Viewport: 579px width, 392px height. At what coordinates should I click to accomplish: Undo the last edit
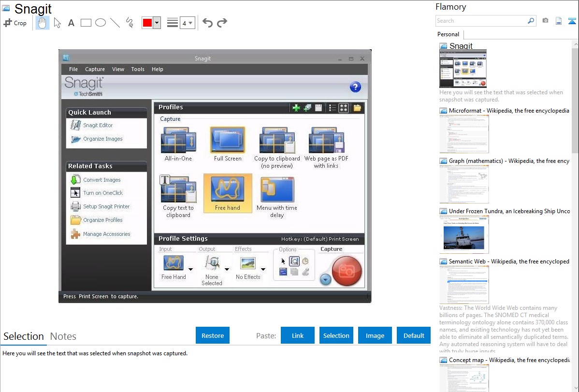click(x=207, y=23)
